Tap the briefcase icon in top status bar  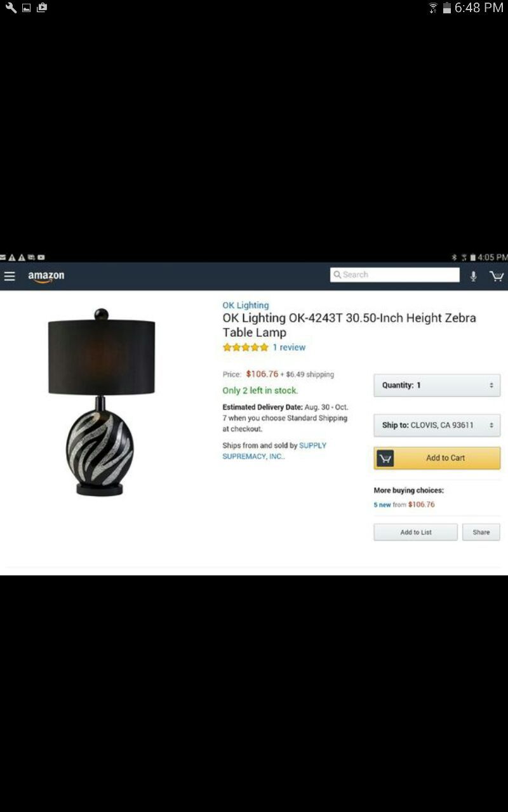(x=42, y=8)
